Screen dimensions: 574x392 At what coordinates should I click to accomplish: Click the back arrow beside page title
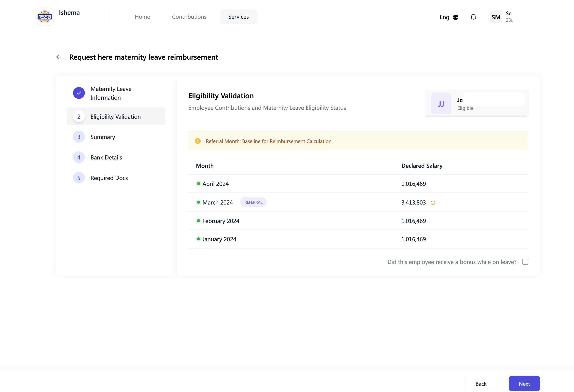59,57
